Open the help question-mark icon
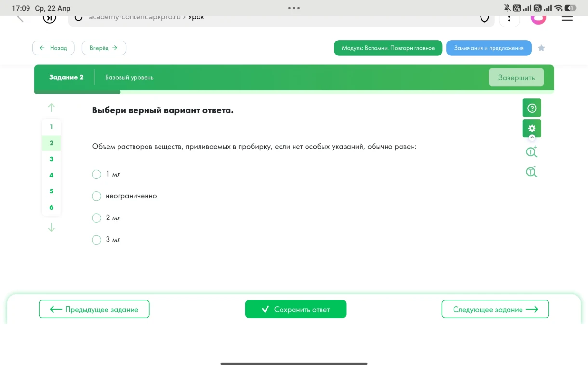The width and height of the screenshot is (588, 368). click(532, 108)
